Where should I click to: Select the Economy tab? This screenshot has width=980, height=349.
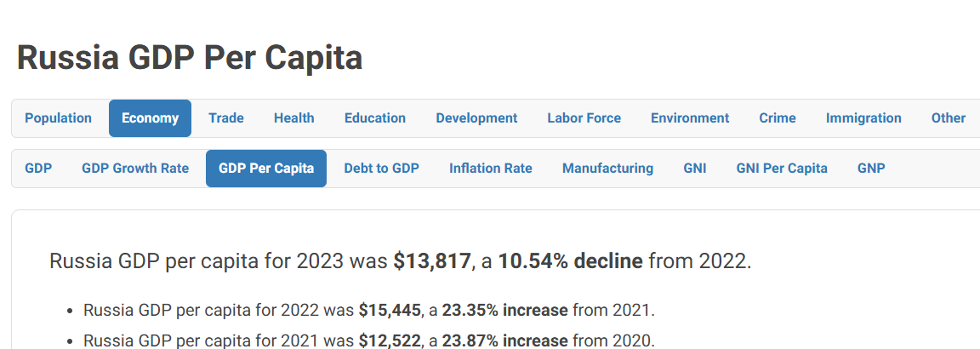click(150, 118)
